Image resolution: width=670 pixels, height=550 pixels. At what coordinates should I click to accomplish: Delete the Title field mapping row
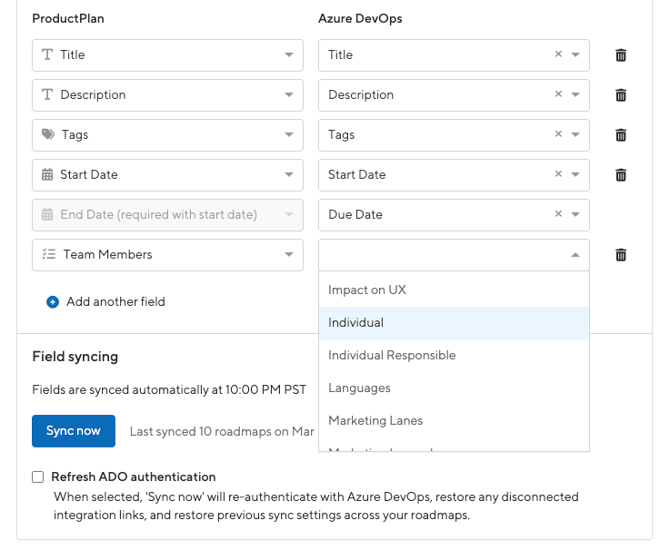pos(620,55)
